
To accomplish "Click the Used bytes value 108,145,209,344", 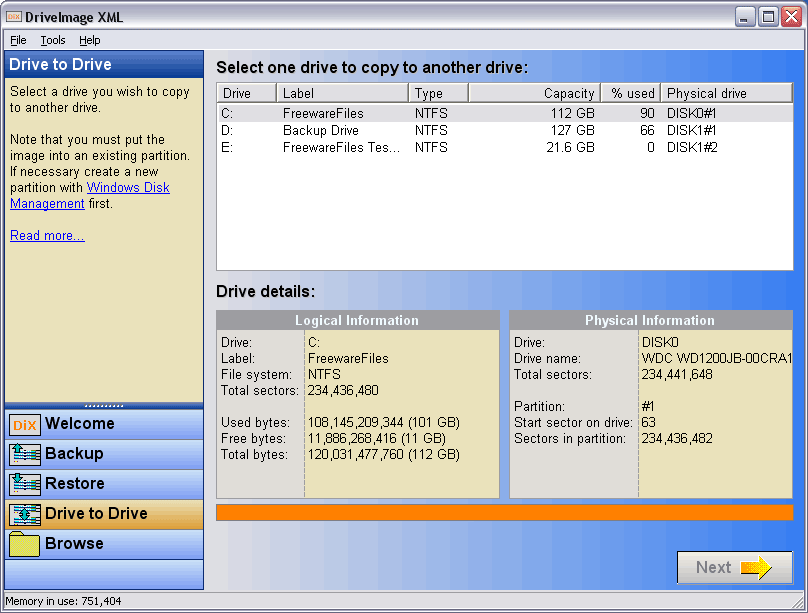I will coord(383,422).
